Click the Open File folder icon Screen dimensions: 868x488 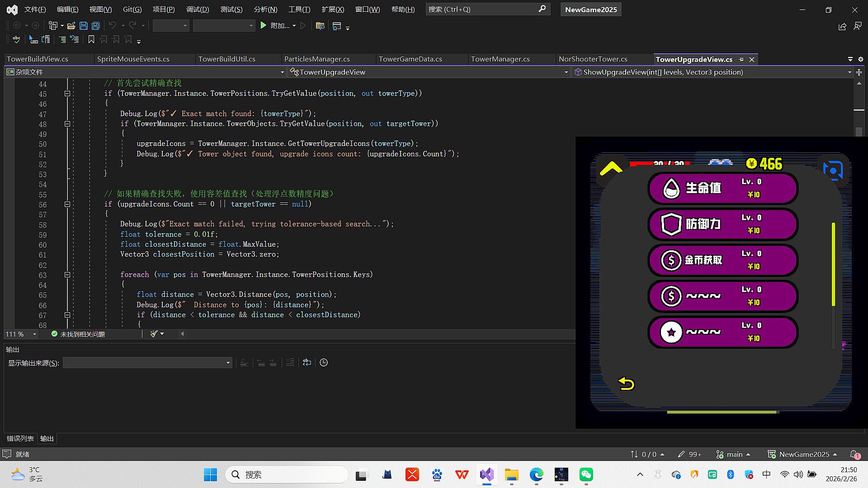pyautogui.click(x=71, y=26)
